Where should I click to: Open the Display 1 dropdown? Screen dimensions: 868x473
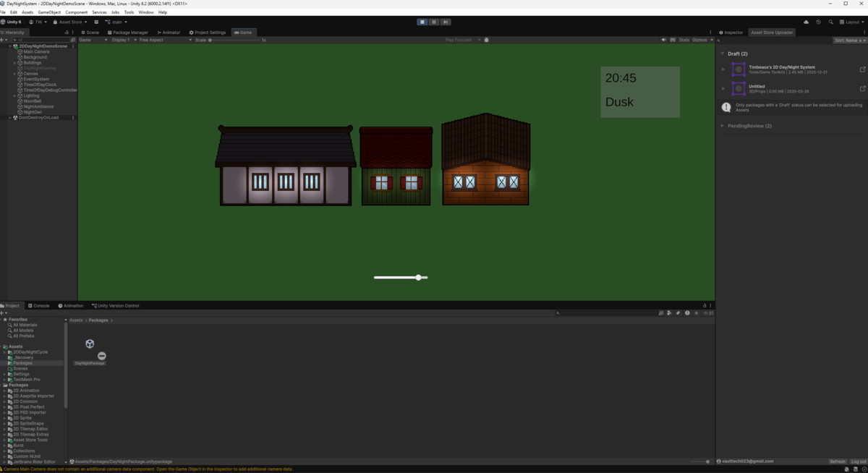click(x=123, y=40)
